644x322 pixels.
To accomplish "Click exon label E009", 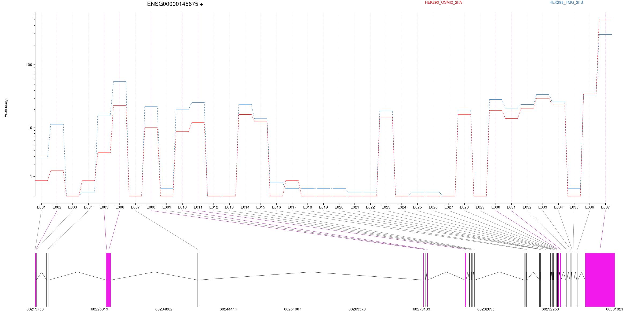I will [x=167, y=207].
